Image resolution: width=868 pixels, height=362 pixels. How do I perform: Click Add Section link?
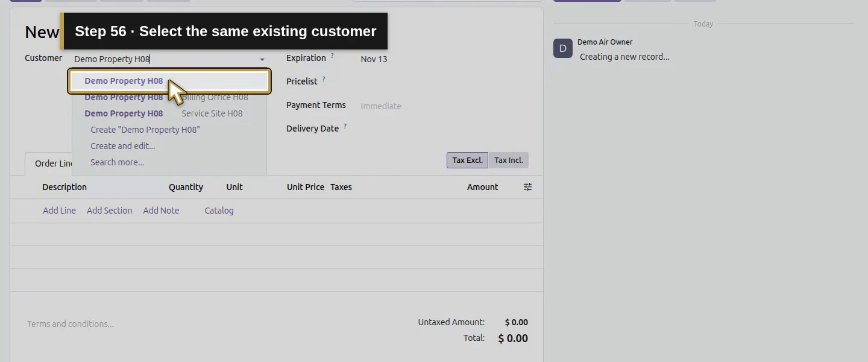(109, 211)
